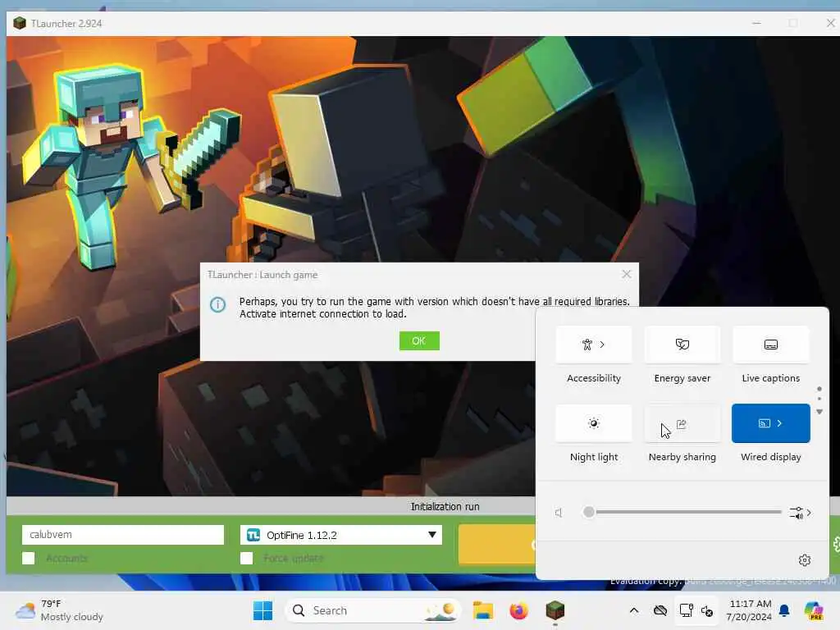The image size is (840, 630).
Task: Go to next quick settings page arrow
Action: [819, 412]
